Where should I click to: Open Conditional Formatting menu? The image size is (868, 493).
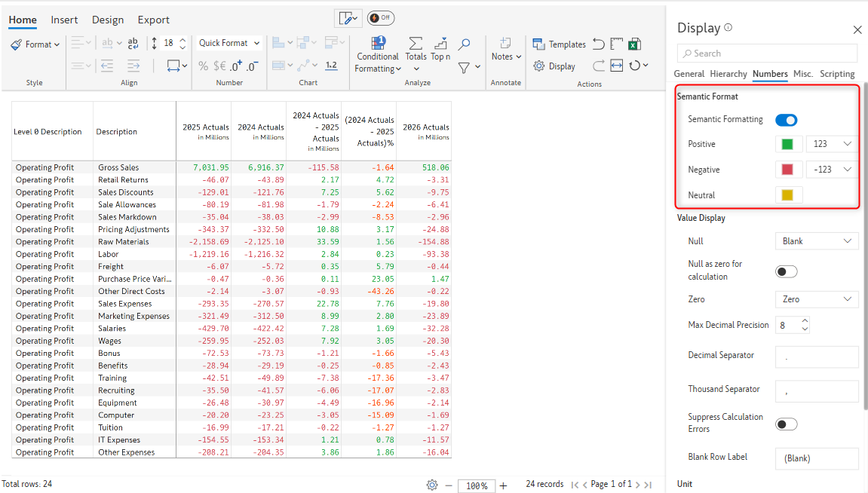pos(377,54)
